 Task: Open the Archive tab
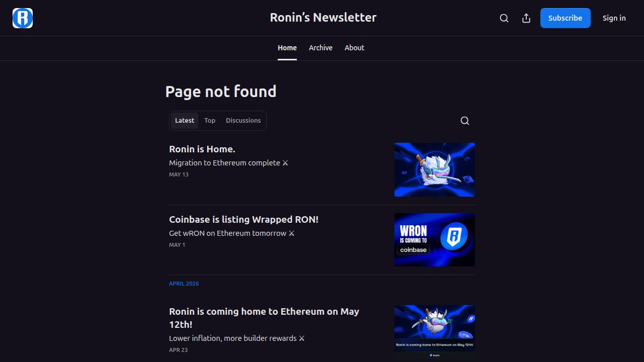pyautogui.click(x=320, y=48)
